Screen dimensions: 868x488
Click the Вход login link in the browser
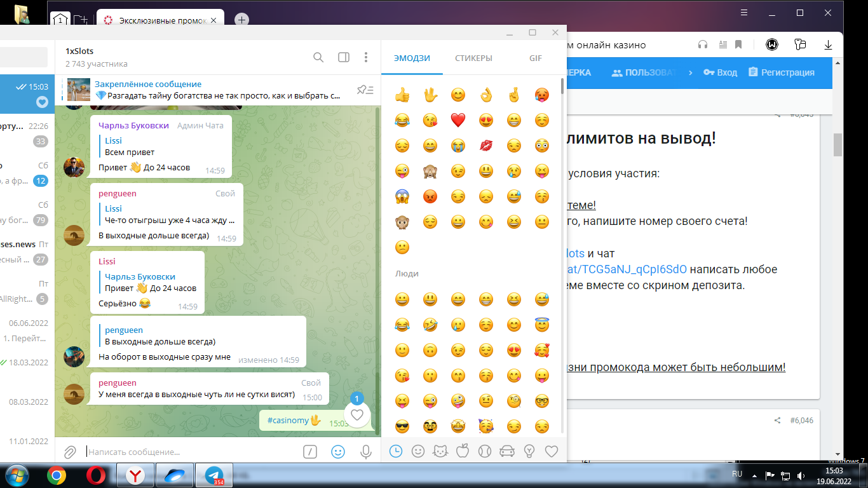721,72
